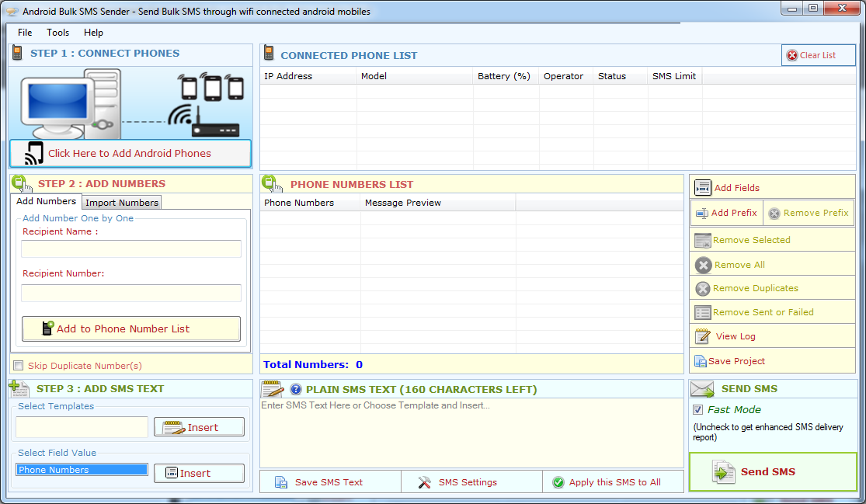Click the Model column header
Viewport: 866px width, 504px height.
pyautogui.click(x=415, y=76)
